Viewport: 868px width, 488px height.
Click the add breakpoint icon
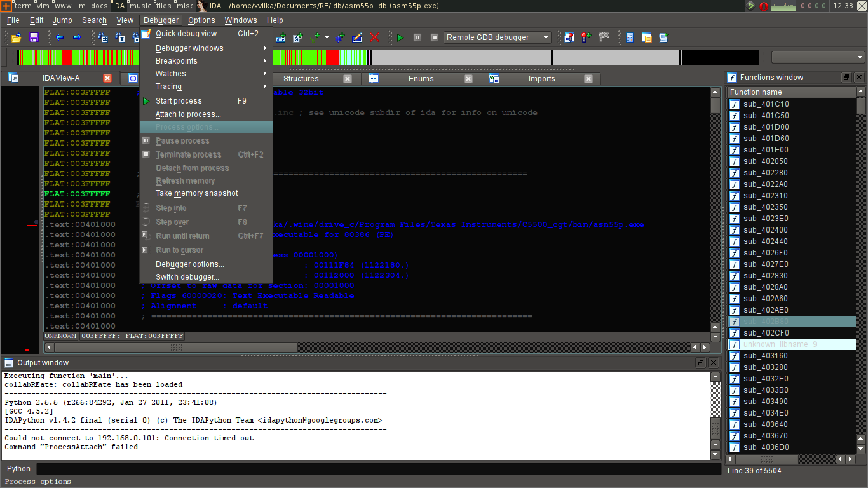pyautogui.click(x=586, y=37)
